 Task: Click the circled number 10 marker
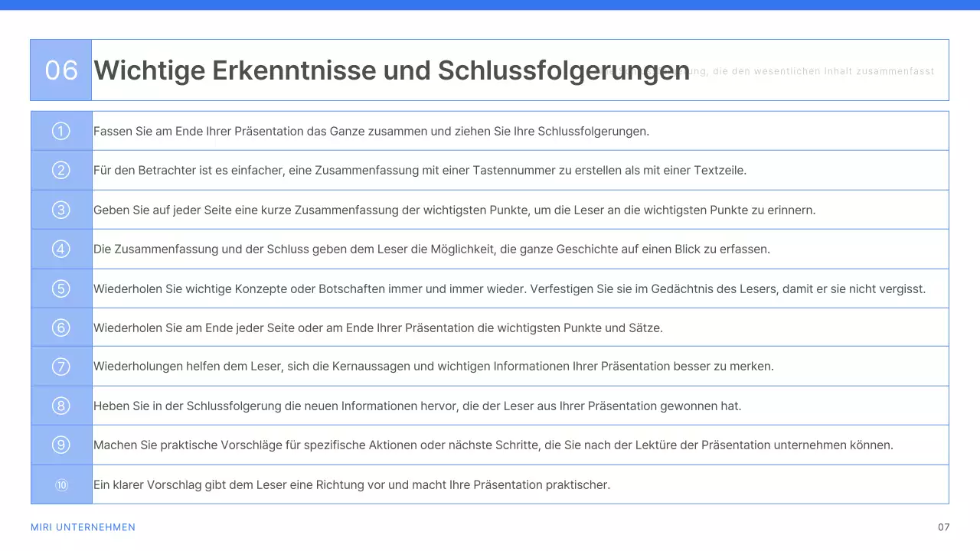(60, 484)
